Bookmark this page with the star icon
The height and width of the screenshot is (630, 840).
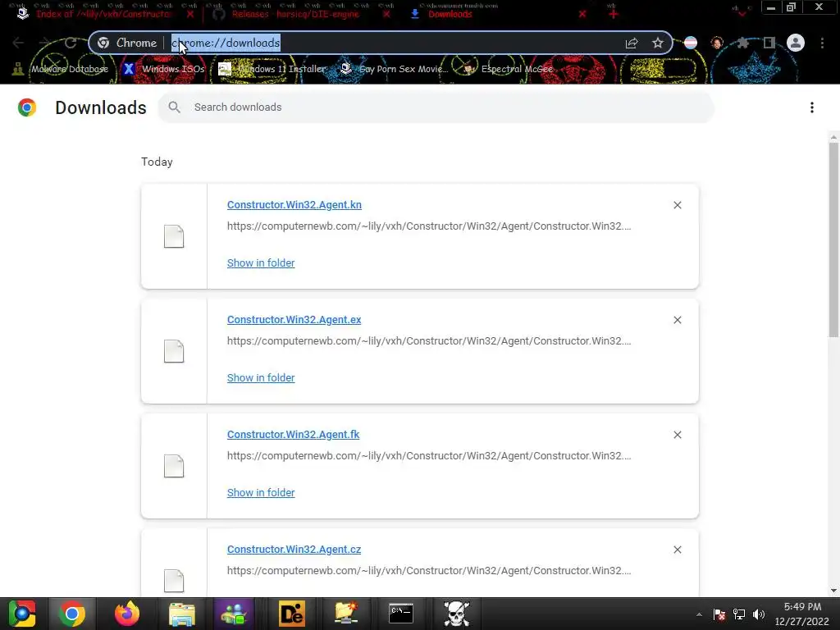(x=658, y=43)
